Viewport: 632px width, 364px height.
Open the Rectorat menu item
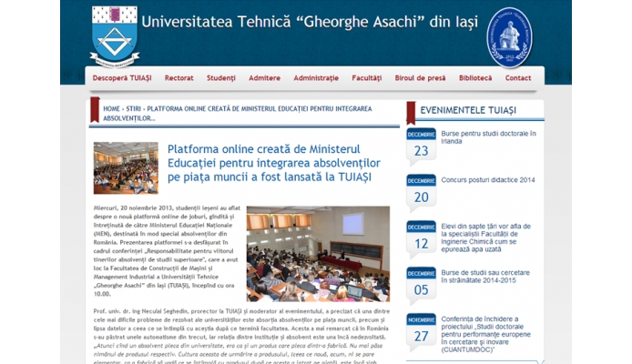[x=179, y=78]
